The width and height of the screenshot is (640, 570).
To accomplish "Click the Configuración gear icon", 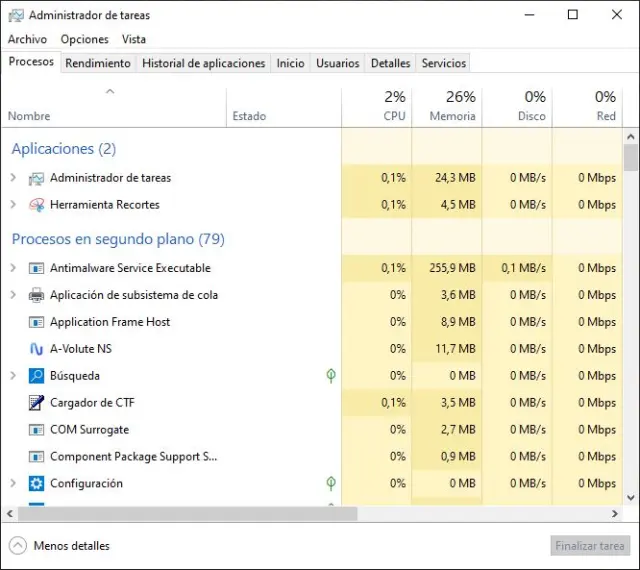I will tap(37, 483).
